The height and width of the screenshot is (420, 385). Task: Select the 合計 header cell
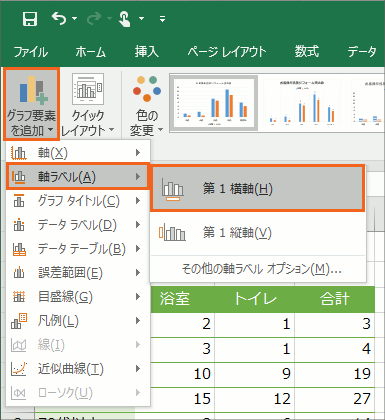(x=335, y=299)
